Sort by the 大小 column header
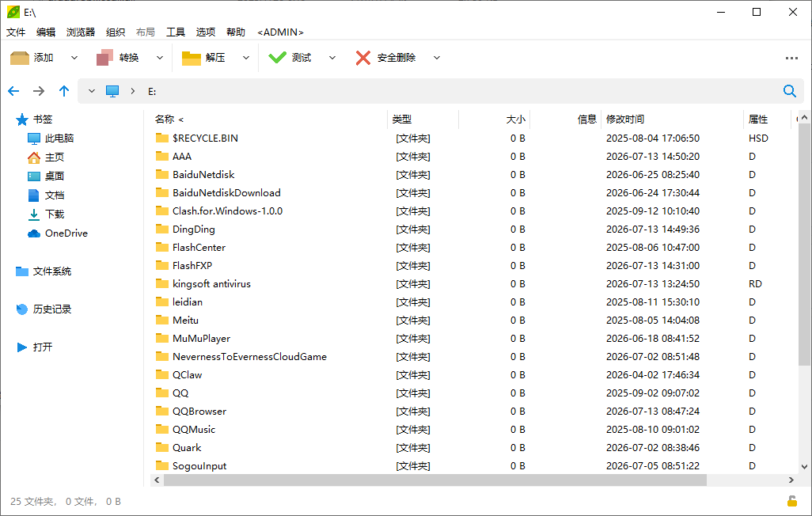Image resolution: width=812 pixels, height=516 pixels. [x=495, y=120]
